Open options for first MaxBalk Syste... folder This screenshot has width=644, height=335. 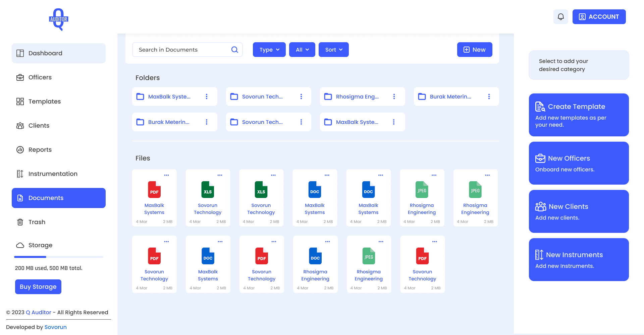click(207, 96)
